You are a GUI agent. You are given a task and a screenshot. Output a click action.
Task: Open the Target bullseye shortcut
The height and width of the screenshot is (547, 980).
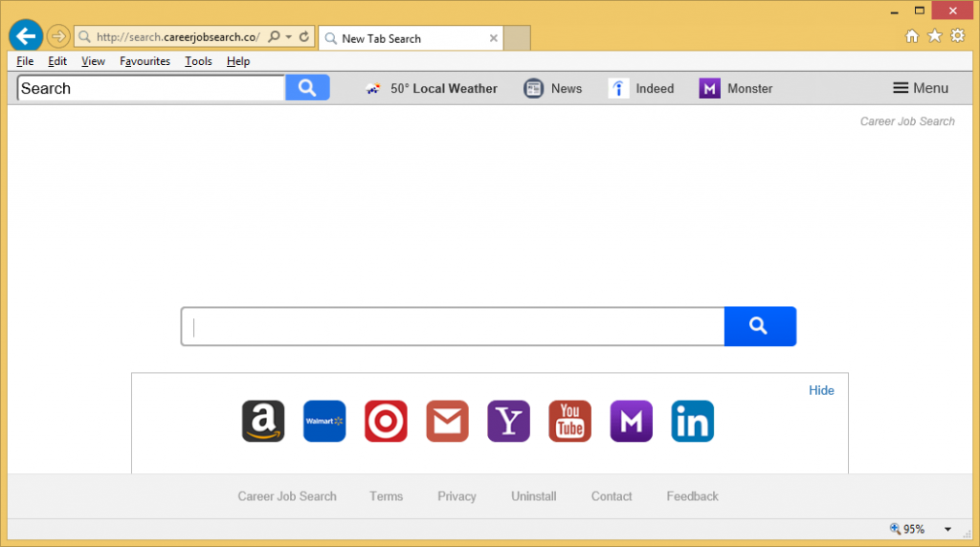[386, 421]
